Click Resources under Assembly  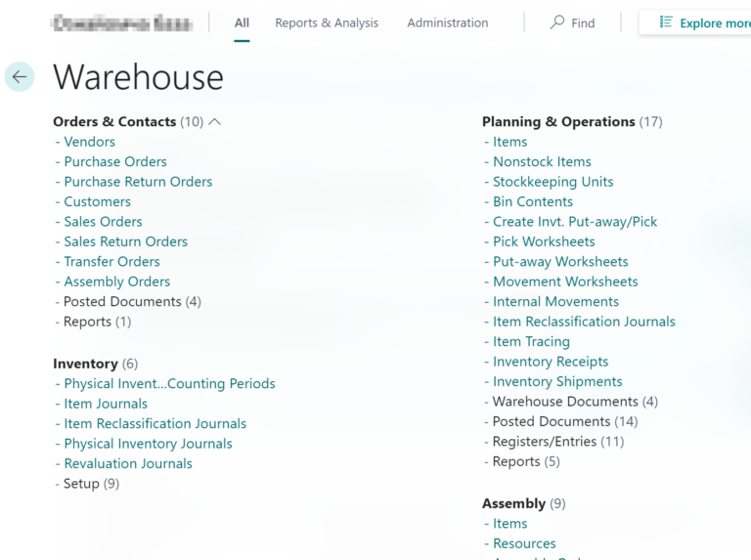coord(524,543)
